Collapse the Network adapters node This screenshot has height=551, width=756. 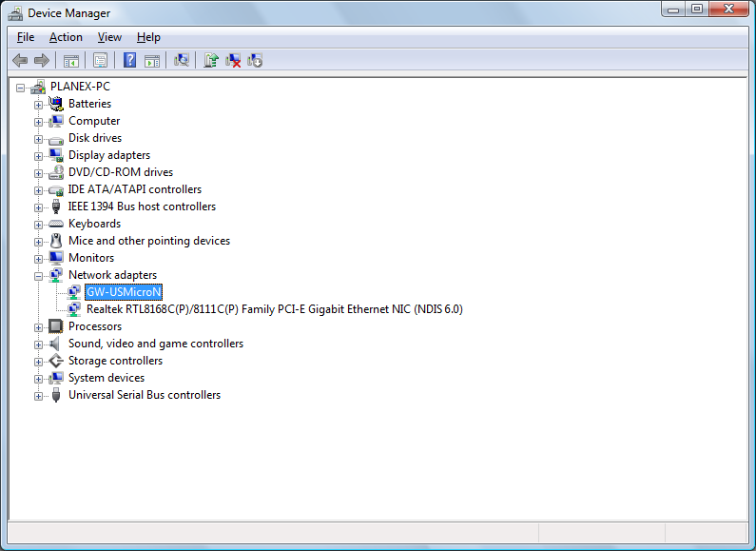[x=39, y=275]
